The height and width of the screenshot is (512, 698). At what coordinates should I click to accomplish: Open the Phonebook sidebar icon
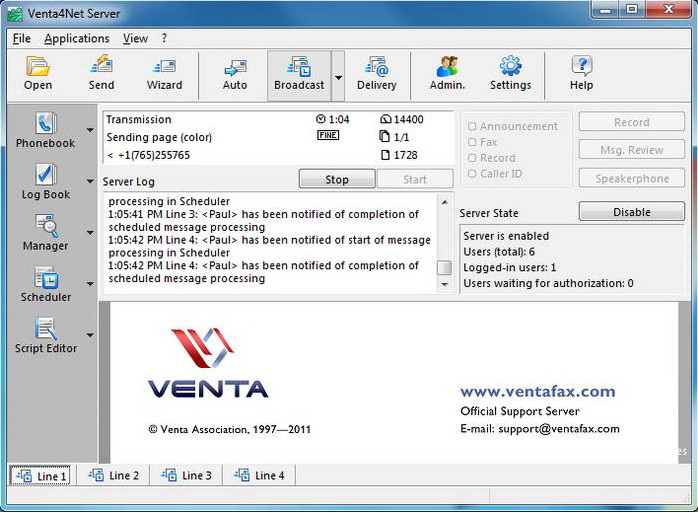tap(45, 123)
